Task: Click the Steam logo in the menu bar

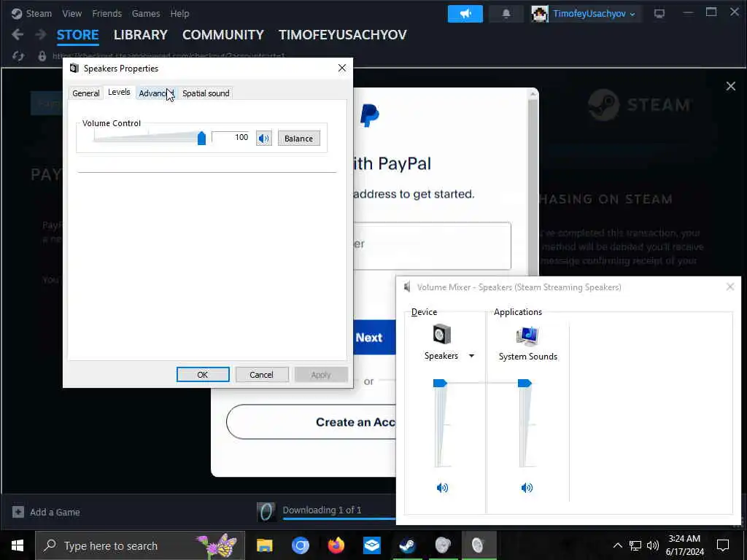Action: 17,13
